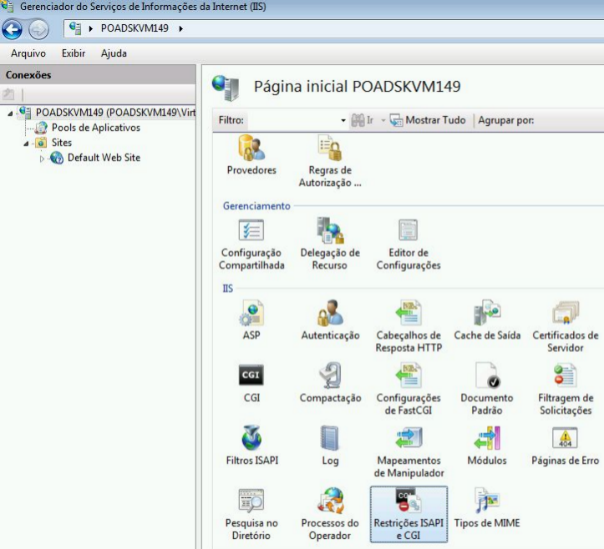604x549 pixels.
Task: Open Delegação de Recurso icon
Action: pos(330,230)
